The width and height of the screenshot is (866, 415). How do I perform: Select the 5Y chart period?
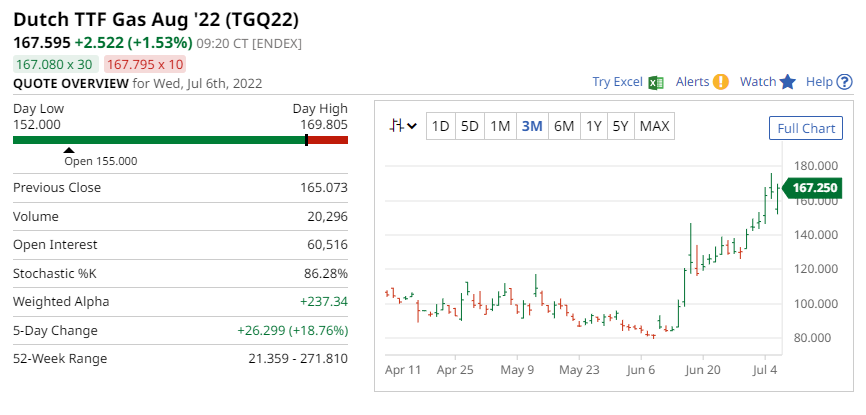pyautogui.click(x=621, y=127)
